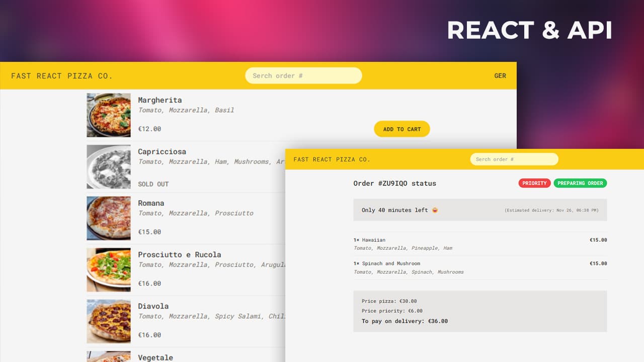
Task: Select the €12.00 Margherita price
Action: tap(149, 129)
